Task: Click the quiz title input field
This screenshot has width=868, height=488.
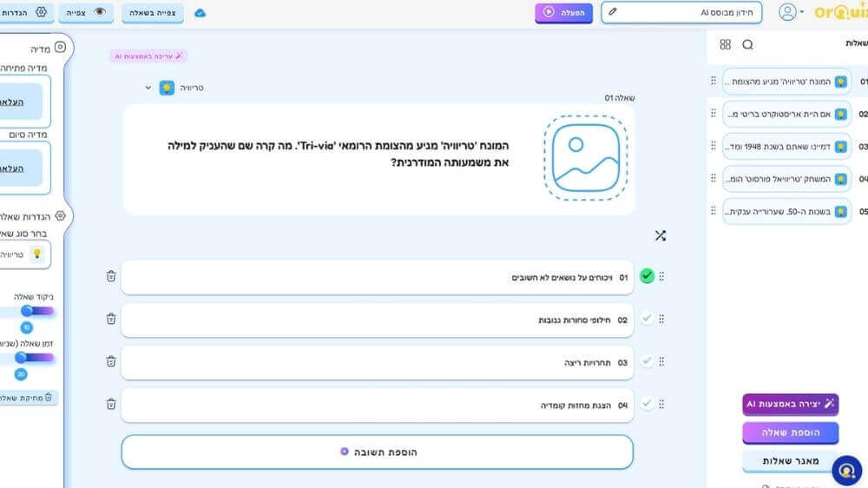Action: click(681, 12)
